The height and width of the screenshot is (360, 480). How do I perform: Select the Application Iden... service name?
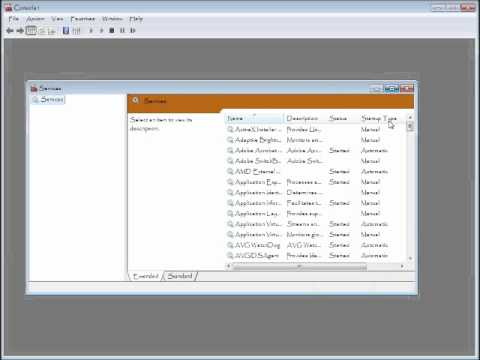tap(258, 192)
